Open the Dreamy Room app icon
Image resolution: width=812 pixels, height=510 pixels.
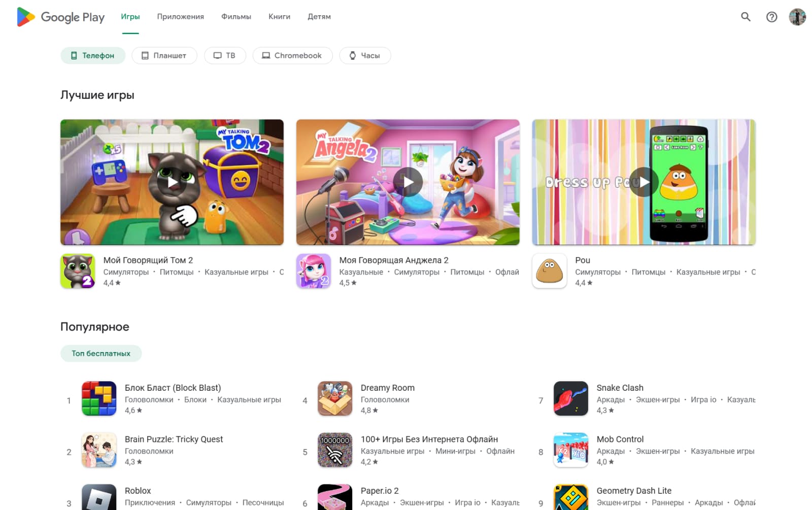(x=334, y=399)
